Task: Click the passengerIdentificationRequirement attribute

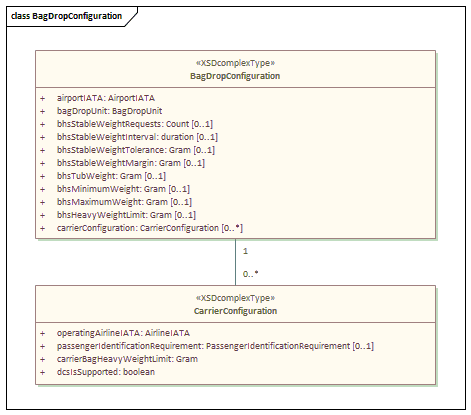Action: [x=215, y=346]
